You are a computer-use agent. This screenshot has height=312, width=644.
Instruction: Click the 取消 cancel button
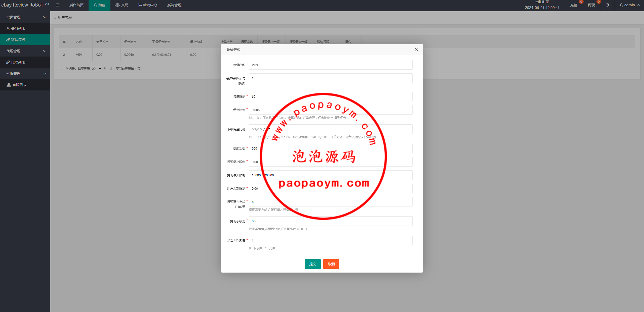(x=331, y=264)
